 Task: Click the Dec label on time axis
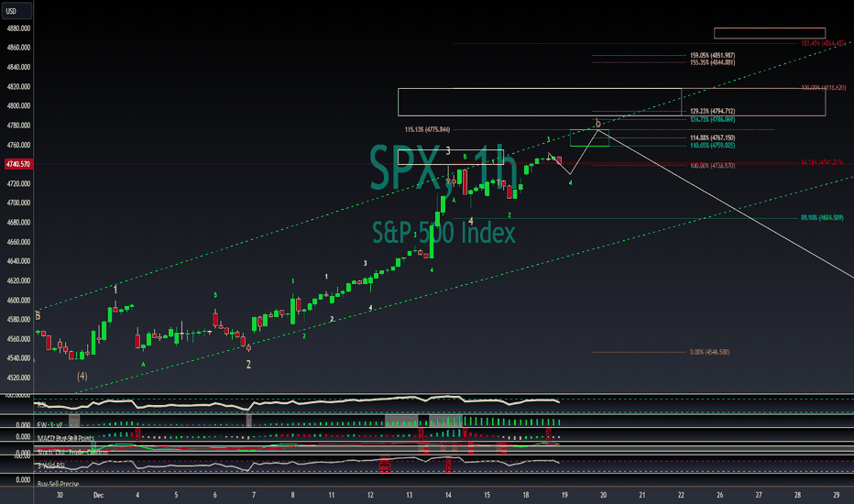point(98,495)
